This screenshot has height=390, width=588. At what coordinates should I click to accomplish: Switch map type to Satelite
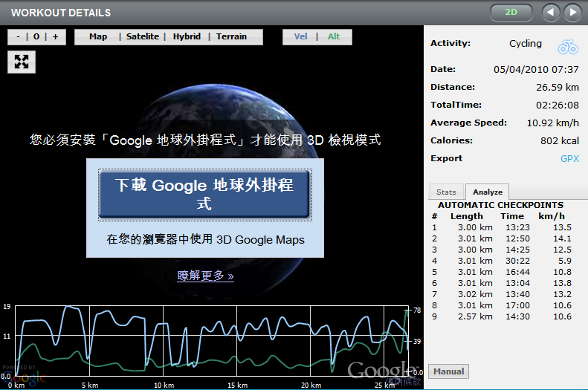pyautogui.click(x=143, y=36)
